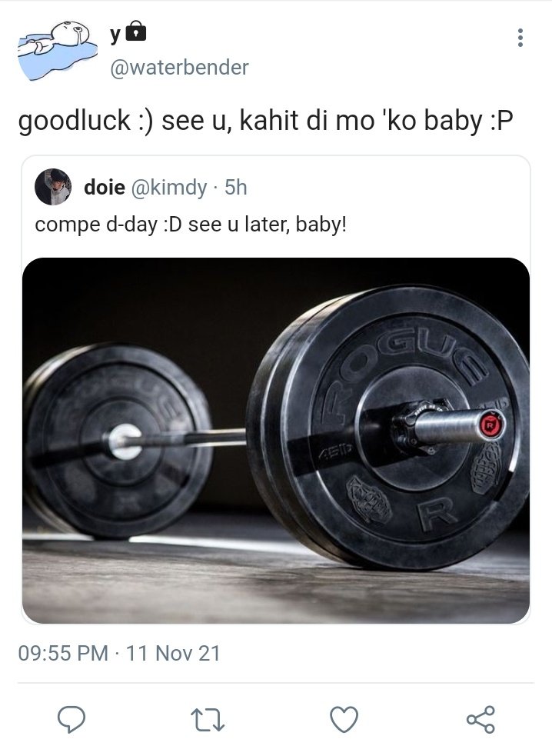Tap the 11 Nov 21 date
This screenshot has width=552, height=756.
click(173, 653)
